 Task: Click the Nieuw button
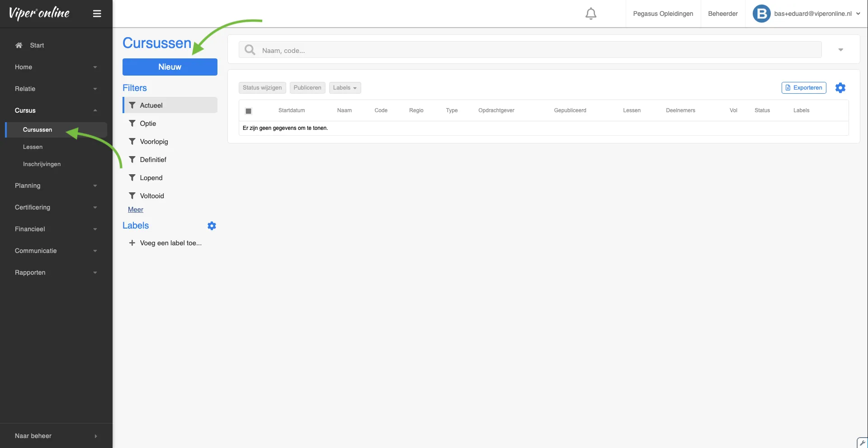click(x=170, y=67)
